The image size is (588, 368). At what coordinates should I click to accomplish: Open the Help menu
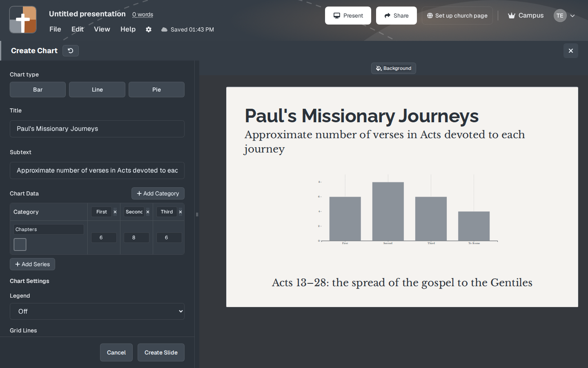pos(128,29)
